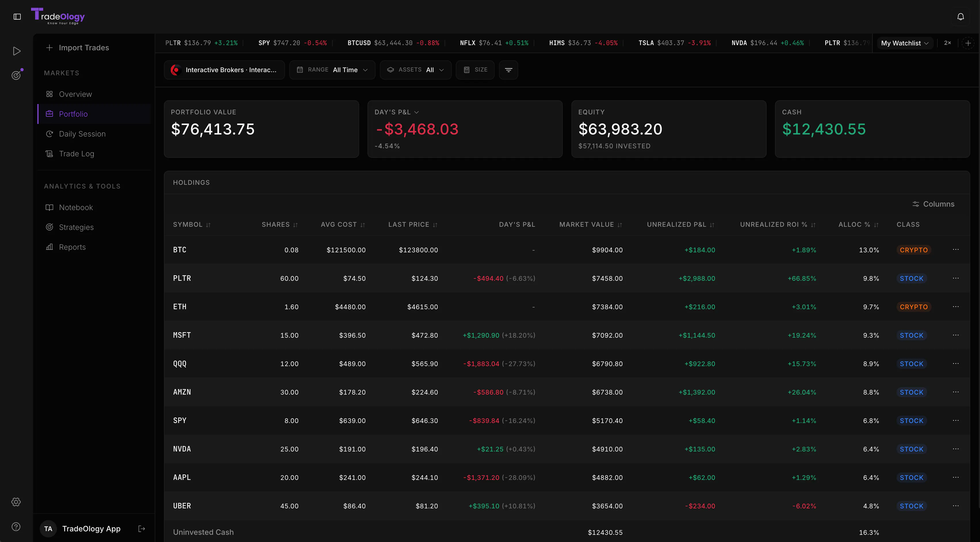Viewport: 980px width, 542px height.
Task: Sort holdings by Market Value column
Action: click(x=590, y=225)
